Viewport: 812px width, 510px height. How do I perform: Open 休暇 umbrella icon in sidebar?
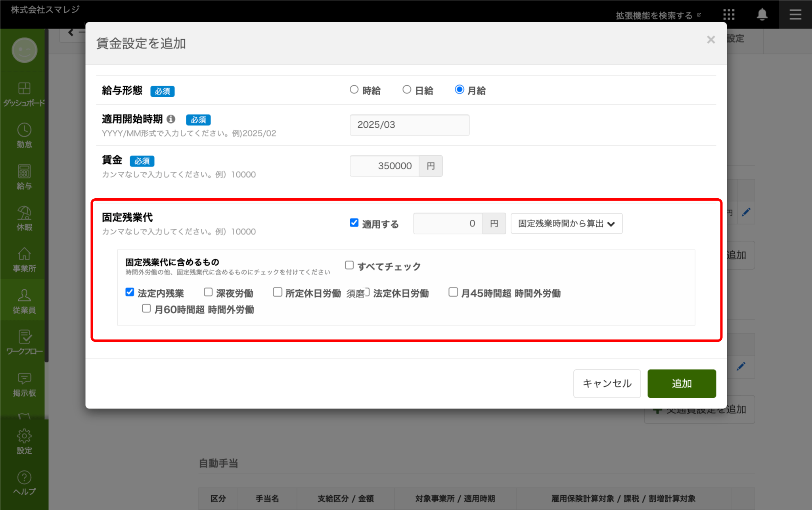(x=24, y=213)
